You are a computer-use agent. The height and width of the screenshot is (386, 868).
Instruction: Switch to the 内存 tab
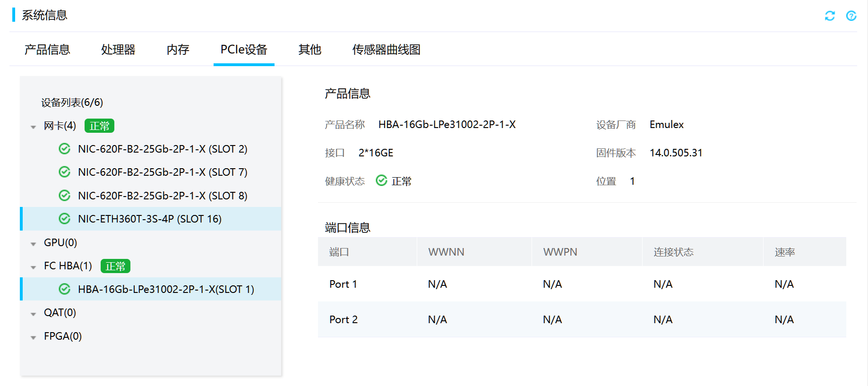click(178, 50)
